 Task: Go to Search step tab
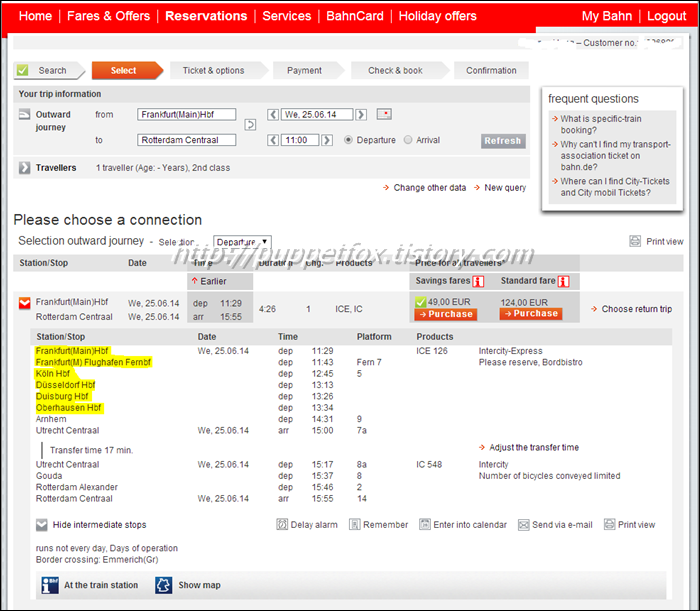coord(49,70)
